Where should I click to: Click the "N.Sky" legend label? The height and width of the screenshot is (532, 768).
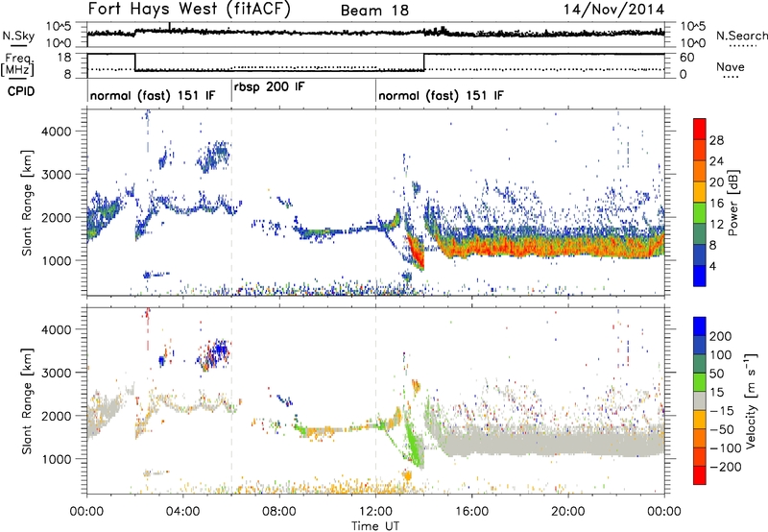[x=18, y=36]
